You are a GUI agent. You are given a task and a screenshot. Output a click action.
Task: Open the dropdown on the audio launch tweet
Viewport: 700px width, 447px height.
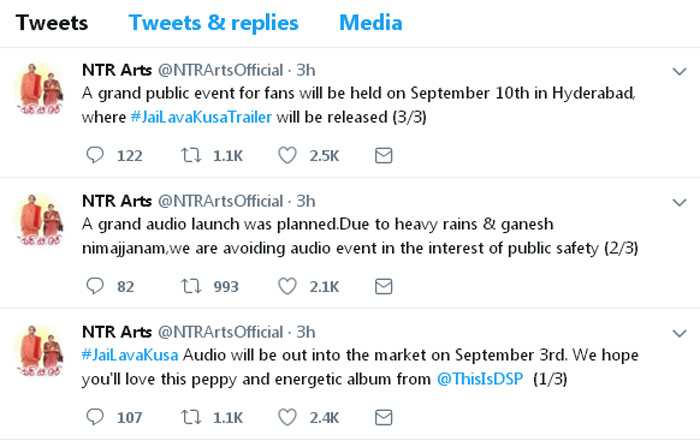[676, 202]
